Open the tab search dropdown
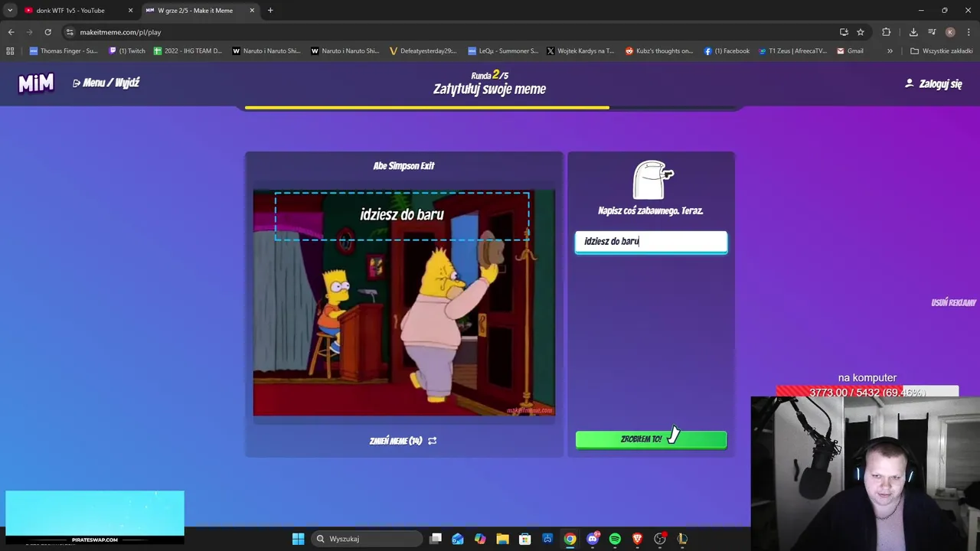The height and width of the screenshot is (551, 980). point(9,11)
